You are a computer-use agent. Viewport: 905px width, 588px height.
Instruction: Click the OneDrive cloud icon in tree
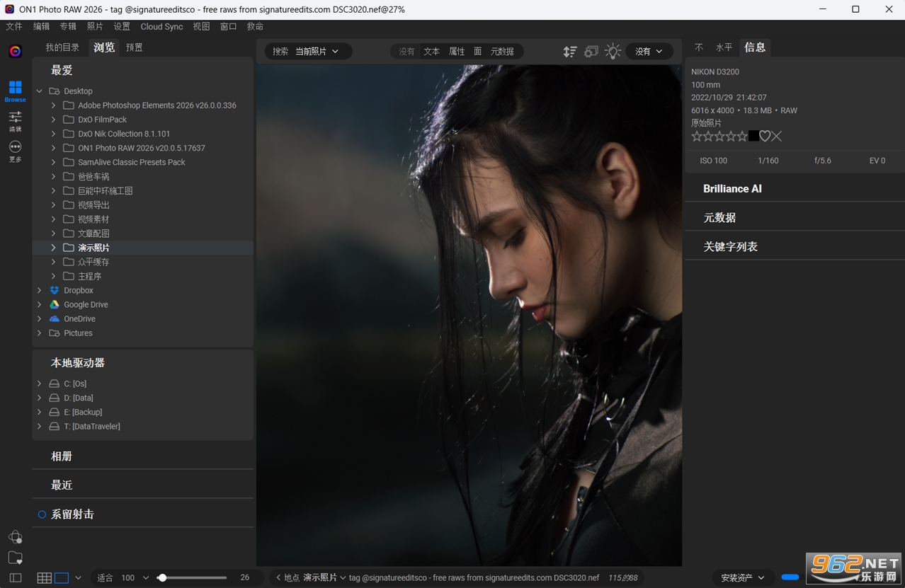coord(54,318)
